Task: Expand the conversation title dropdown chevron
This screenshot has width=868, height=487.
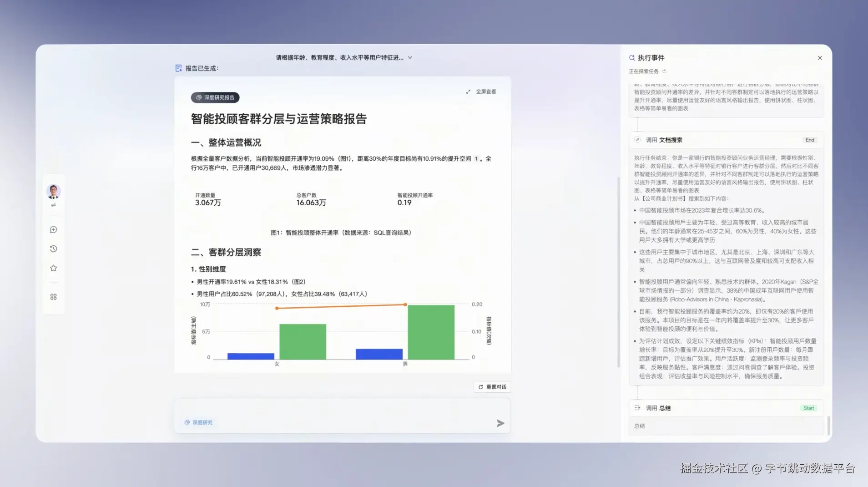Action: [410, 58]
